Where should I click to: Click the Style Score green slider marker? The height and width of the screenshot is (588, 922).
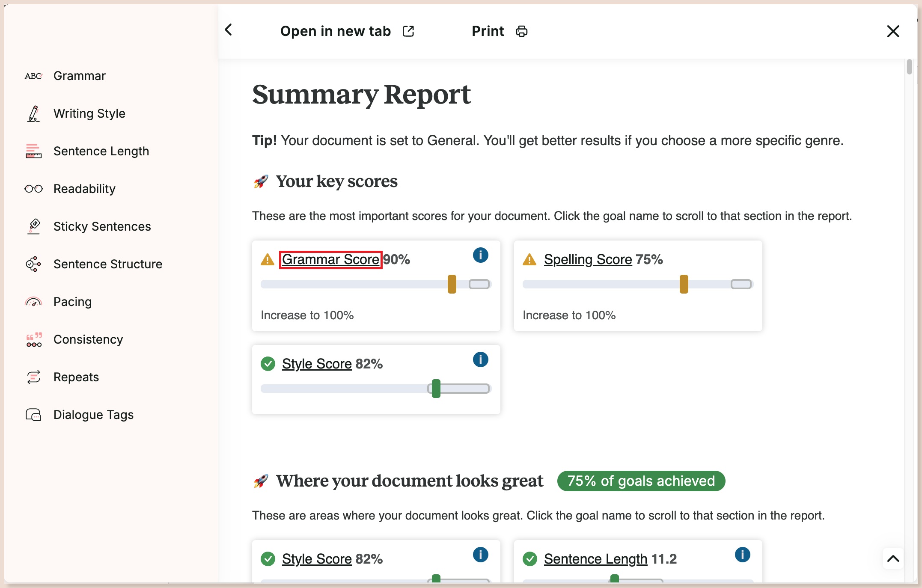tap(436, 389)
